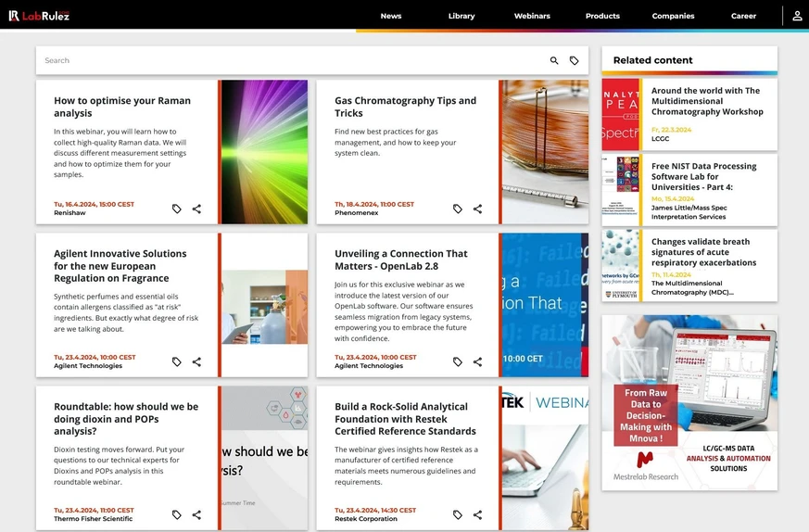The width and height of the screenshot is (809, 532).
Task: Share the dioxin Roundtable webinar
Action: coord(196,514)
